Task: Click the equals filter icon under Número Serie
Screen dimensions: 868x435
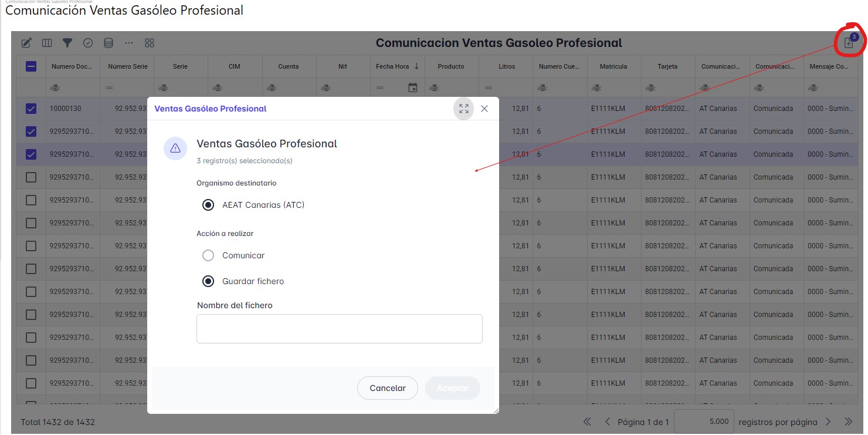Action: [x=109, y=88]
